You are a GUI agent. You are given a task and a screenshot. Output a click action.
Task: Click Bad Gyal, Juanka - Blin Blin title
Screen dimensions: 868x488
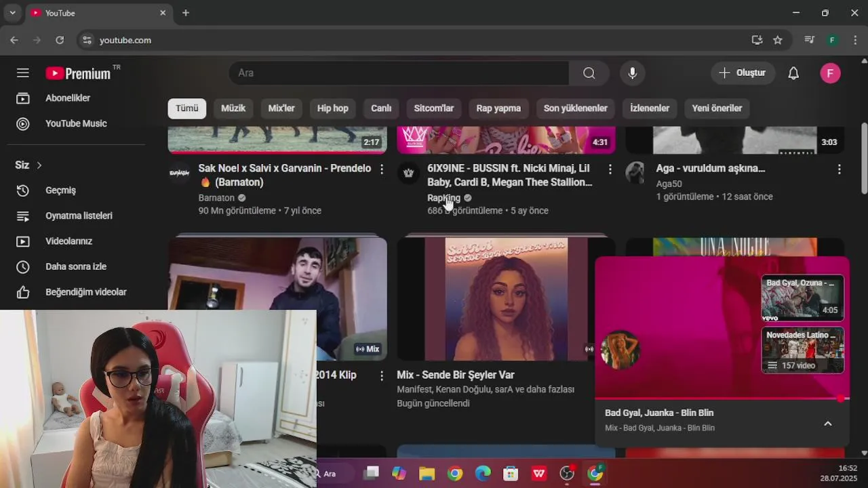pos(659,413)
